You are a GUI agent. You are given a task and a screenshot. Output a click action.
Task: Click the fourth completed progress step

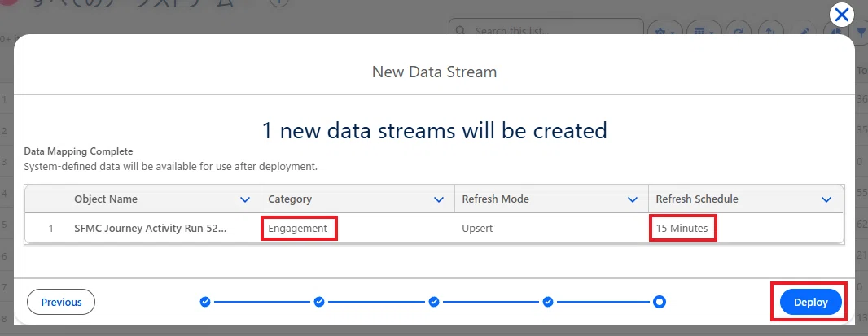coord(548,302)
